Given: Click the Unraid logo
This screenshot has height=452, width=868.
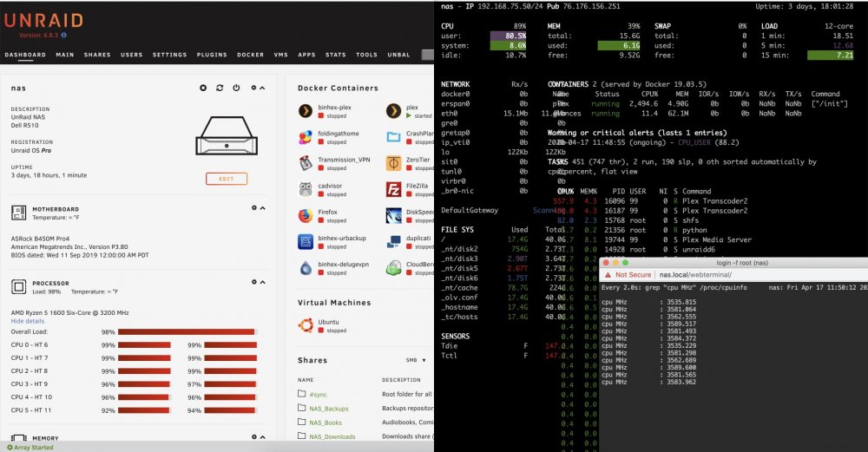Looking at the screenshot, I should coord(43,21).
